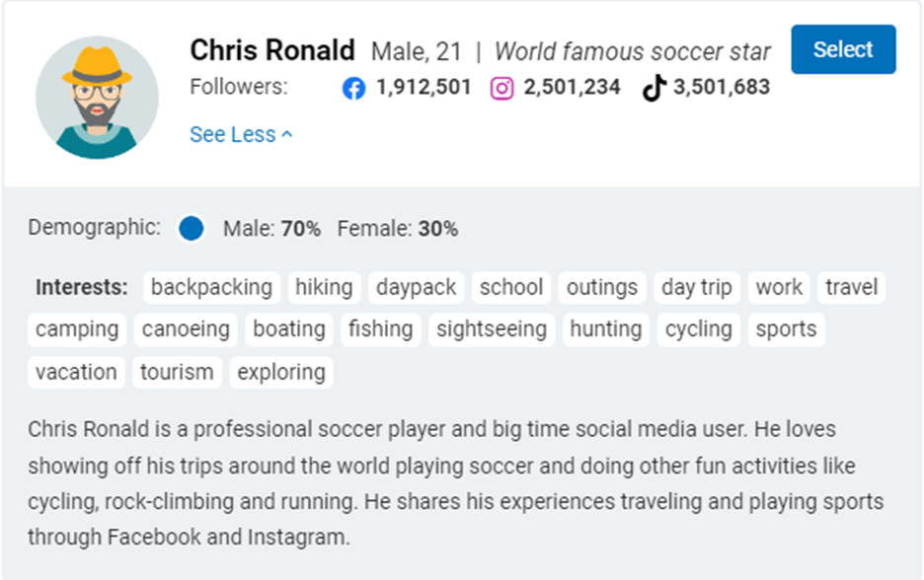924x580 pixels.
Task: Click the Instagram followers icon
Action: coord(501,89)
